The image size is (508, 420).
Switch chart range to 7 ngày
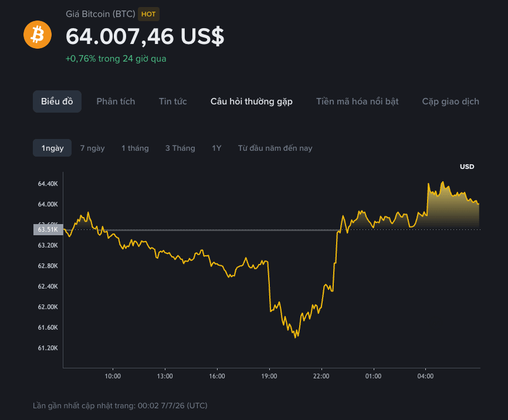[92, 148]
